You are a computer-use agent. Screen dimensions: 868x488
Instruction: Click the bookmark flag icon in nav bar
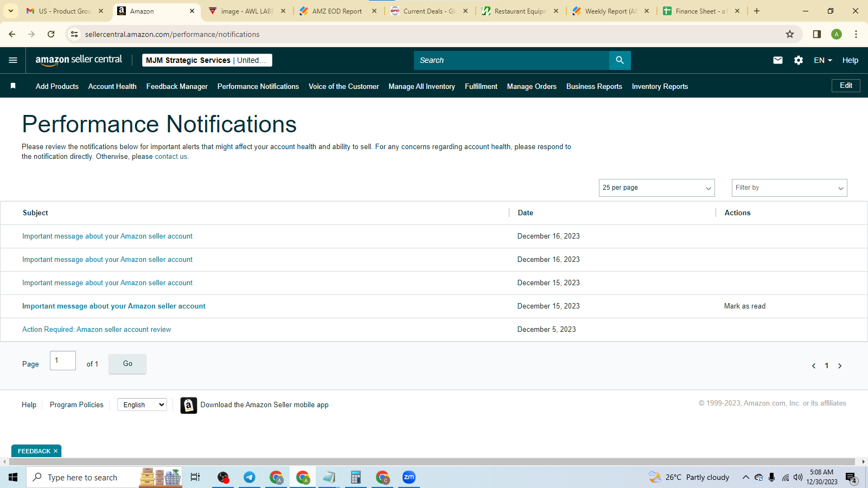click(x=13, y=86)
